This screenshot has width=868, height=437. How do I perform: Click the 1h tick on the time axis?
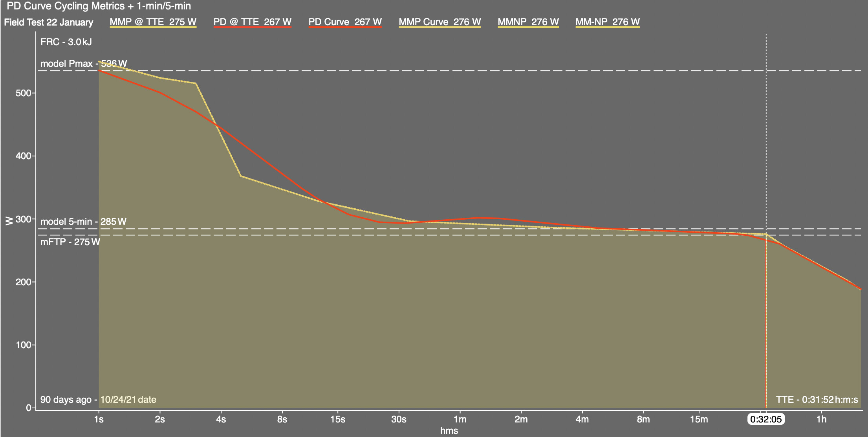pos(822,419)
